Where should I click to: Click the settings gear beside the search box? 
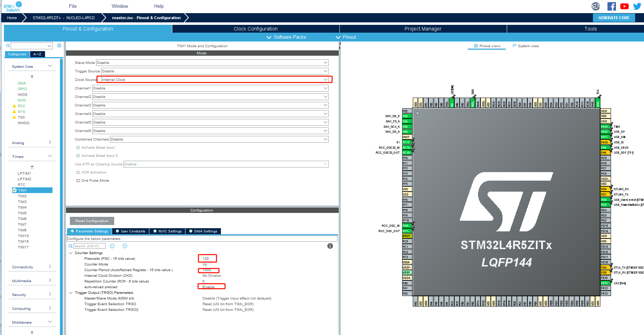click(x=59, y=45)
